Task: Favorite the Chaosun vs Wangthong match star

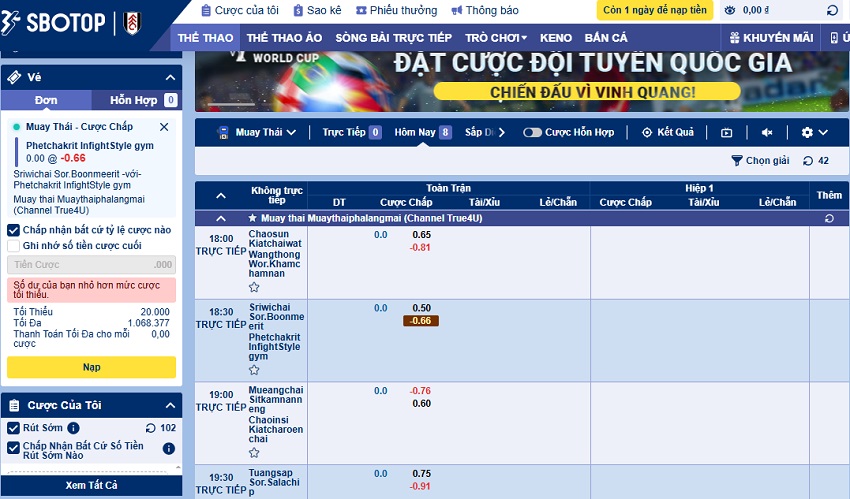Action: pyautogui.click(x=254, y=287)
